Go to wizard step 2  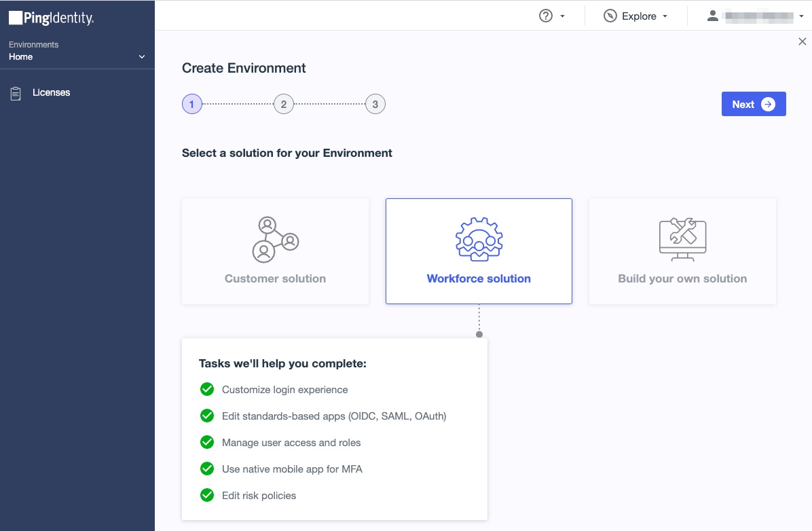[x=284, y=104]
